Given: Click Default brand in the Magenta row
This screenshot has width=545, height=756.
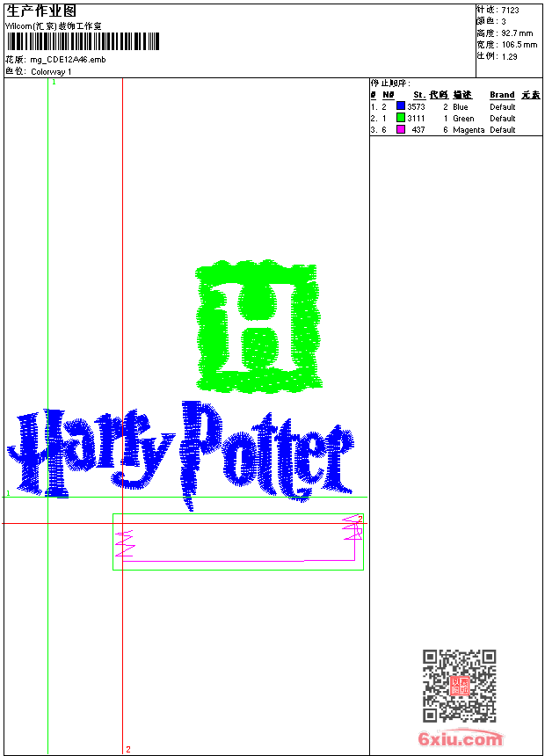Looking at the screenshot, I should (503, 130).
